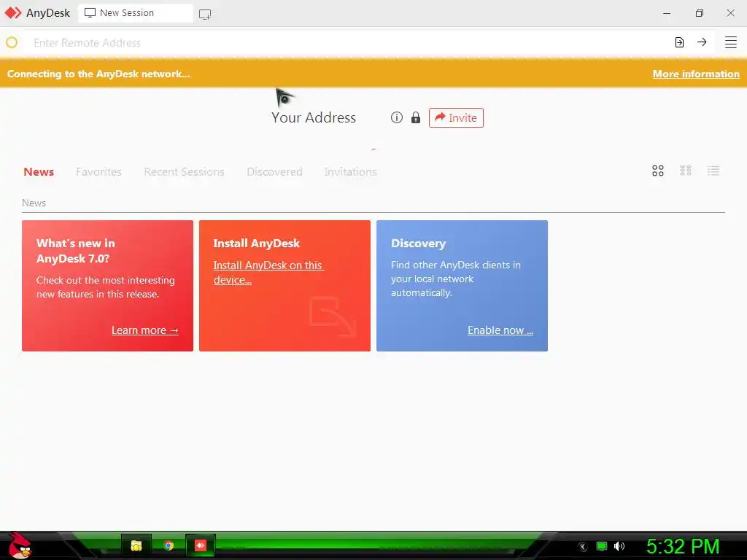Click Connecting to the AnyDesk network message
The image size is (747, 560).
pos(98,74)
